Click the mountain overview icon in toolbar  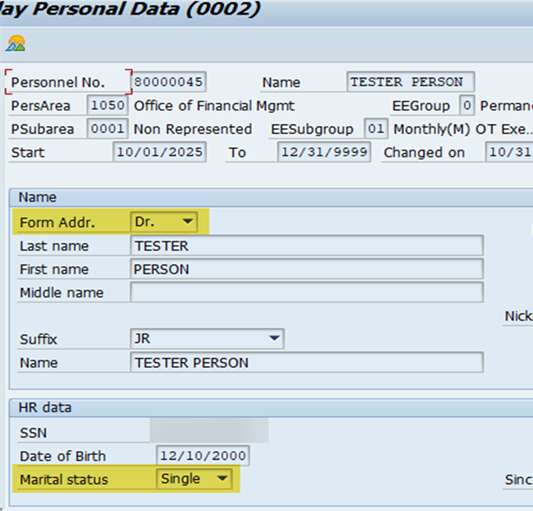coord(16,44)
